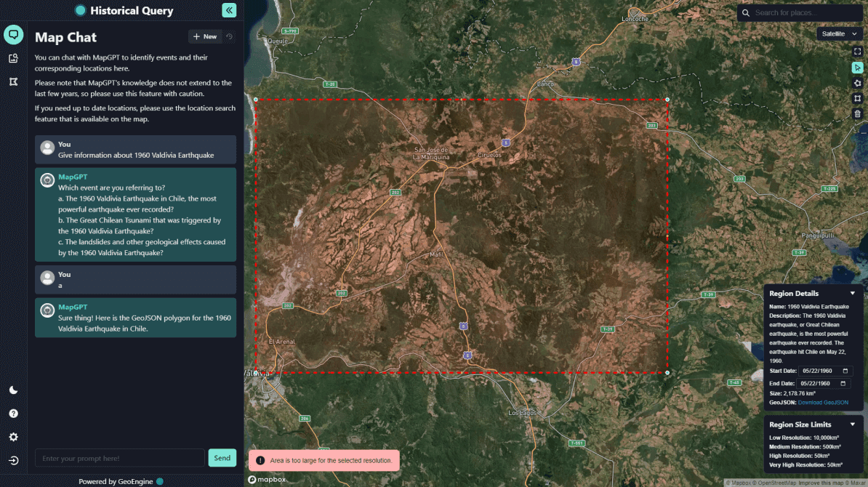This screenshot has height=487, width=868.
Task: Open settings gear in sidebar
Action: click(x=13, y=437)
